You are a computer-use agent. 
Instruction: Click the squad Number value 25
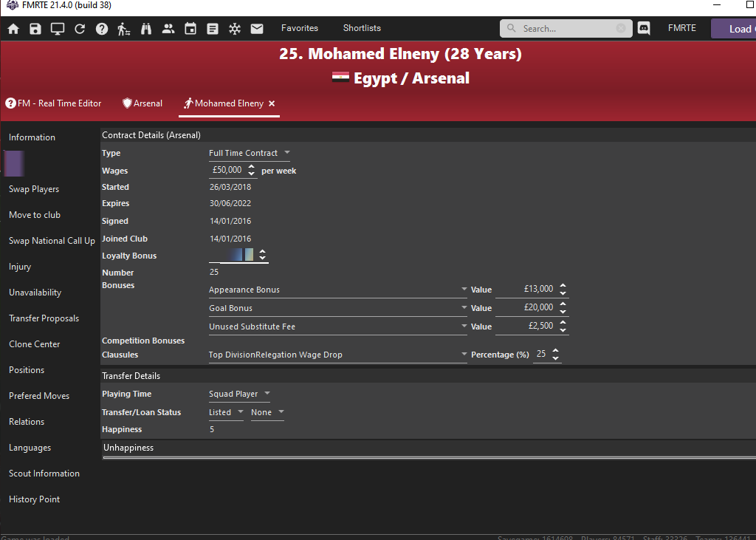214,272
